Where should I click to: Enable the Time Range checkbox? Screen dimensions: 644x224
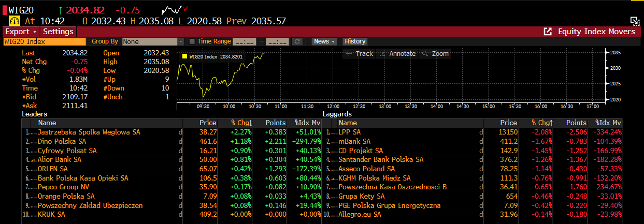coord(192,41)
